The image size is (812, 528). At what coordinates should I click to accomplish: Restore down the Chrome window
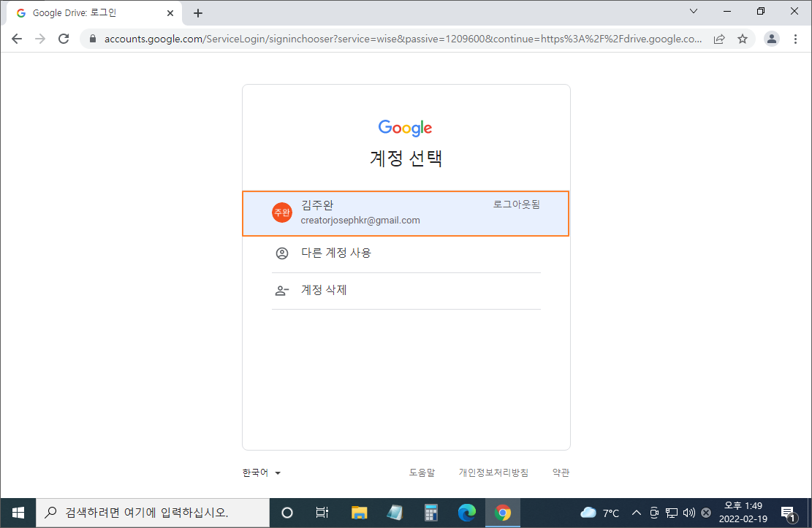[760, 11]
